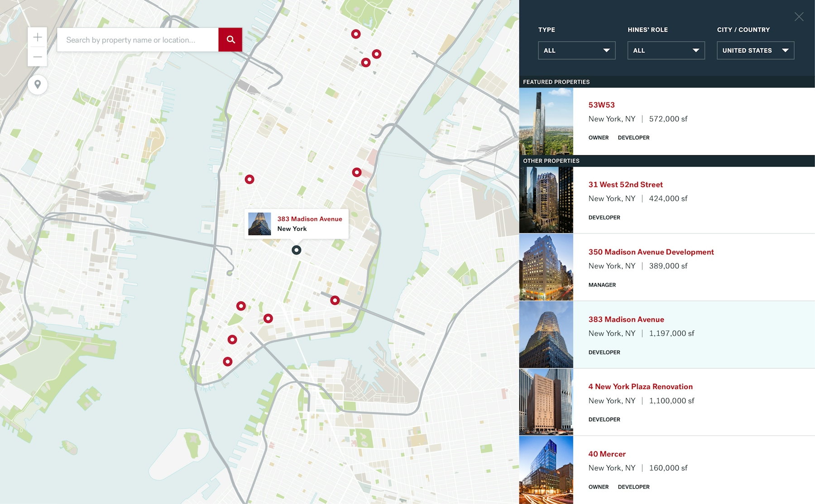Focus the property search text field
The image size is (815, 504).
coord(138,40)
